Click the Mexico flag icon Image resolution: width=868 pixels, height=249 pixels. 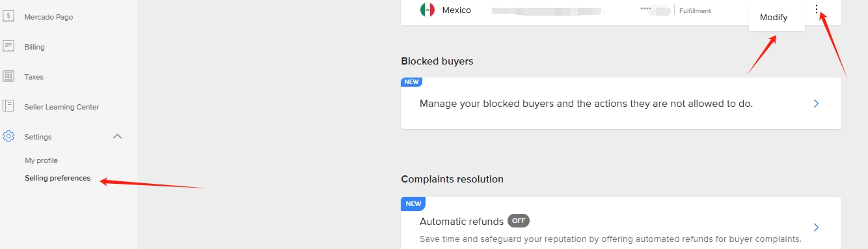pyautogui.click(x=427, y=10)
